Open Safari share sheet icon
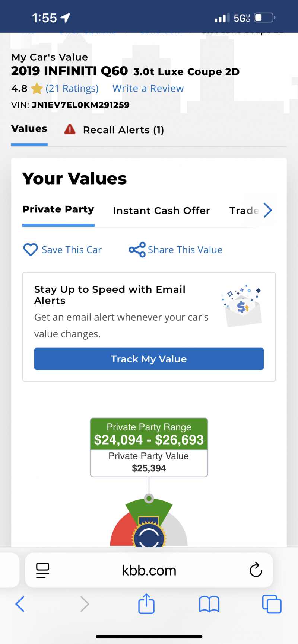The width and height of the screenshot is (298, 644). click(146, 603)
